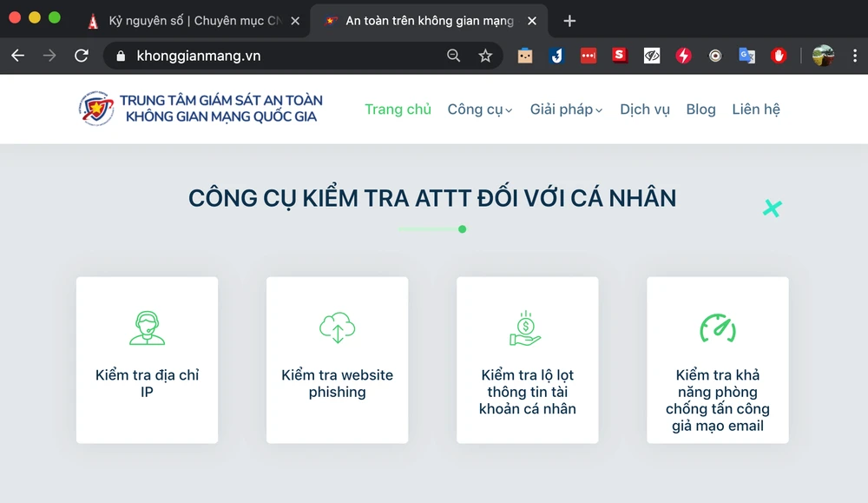The image size is (868, 503).
Task: Open the LastPass extension icon
Action: [x=588, y=56]
